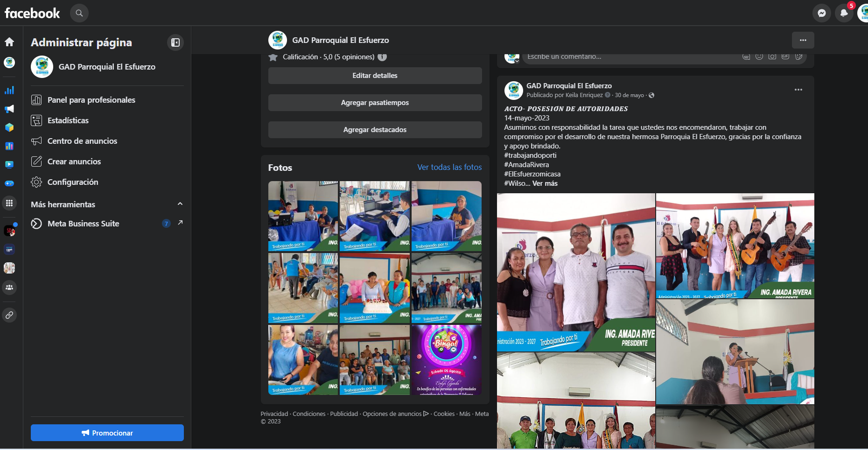Open Panel para profesionales
Image resolution: width=868 pixels, height=450 pixels.
(x=91, y=100)
